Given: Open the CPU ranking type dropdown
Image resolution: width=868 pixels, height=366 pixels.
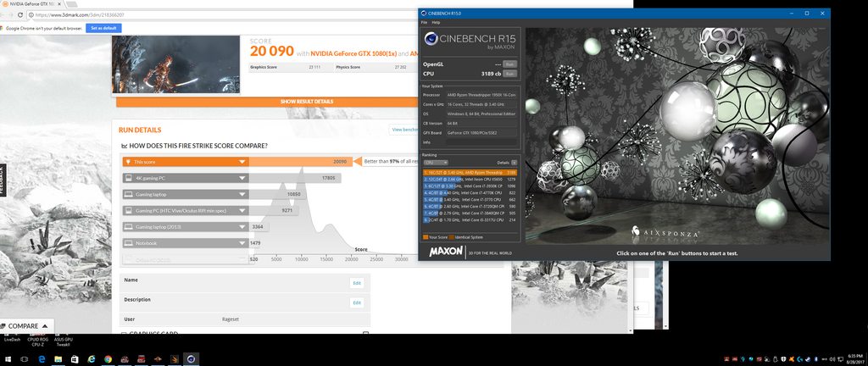Looking at the screenshot, I should (436, 163).
